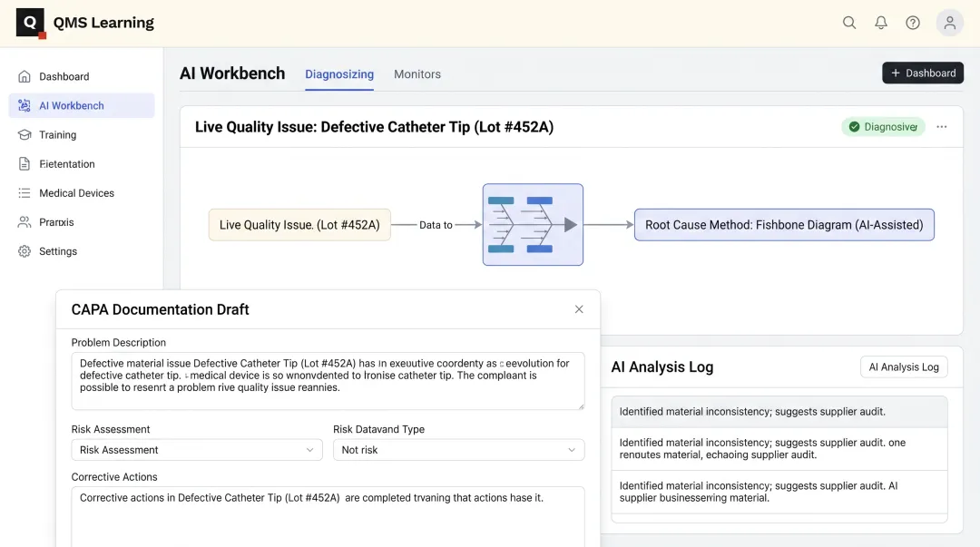Go to Training in the sidebar

point(82,134)
